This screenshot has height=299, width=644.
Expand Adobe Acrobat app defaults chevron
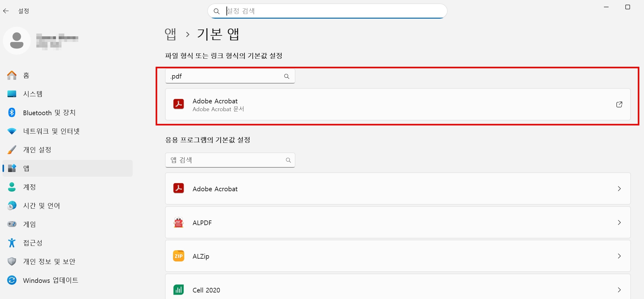tap(619, 188)
